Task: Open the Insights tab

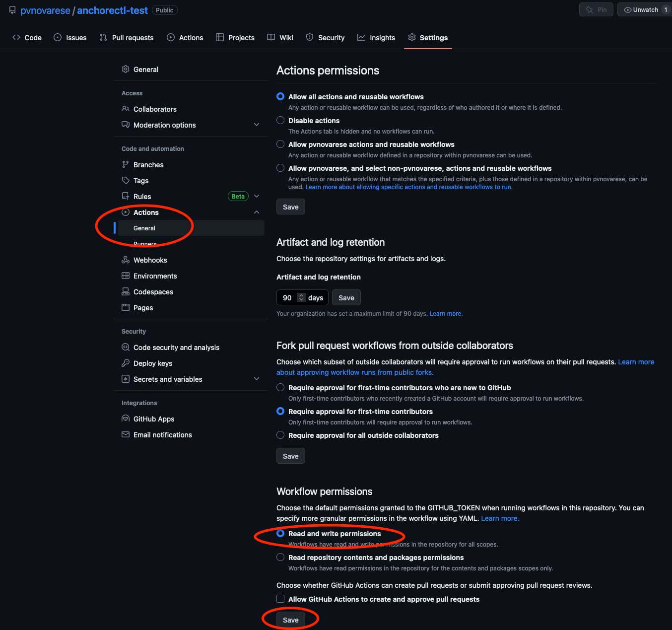Action: 376,38
